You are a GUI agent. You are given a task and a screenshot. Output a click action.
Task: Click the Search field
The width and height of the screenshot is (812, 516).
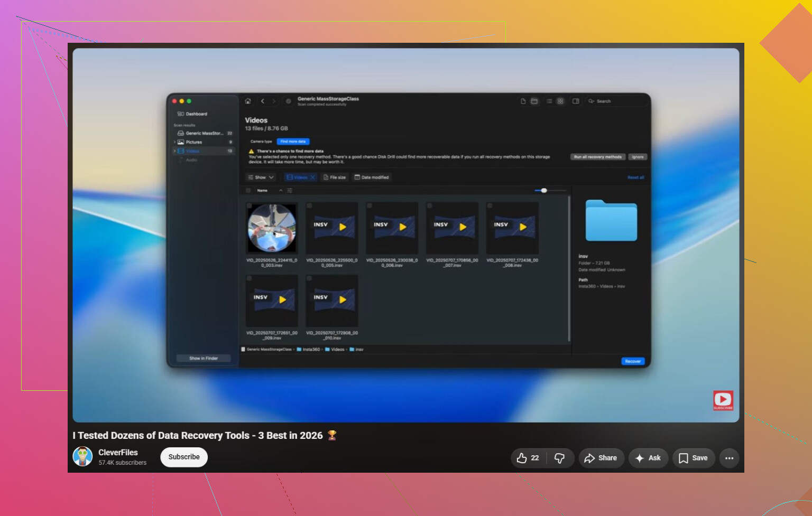(x=616, y=101)
